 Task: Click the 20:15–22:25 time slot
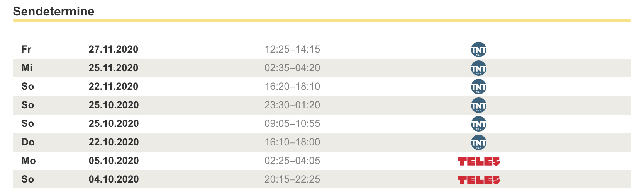[292, 179]
